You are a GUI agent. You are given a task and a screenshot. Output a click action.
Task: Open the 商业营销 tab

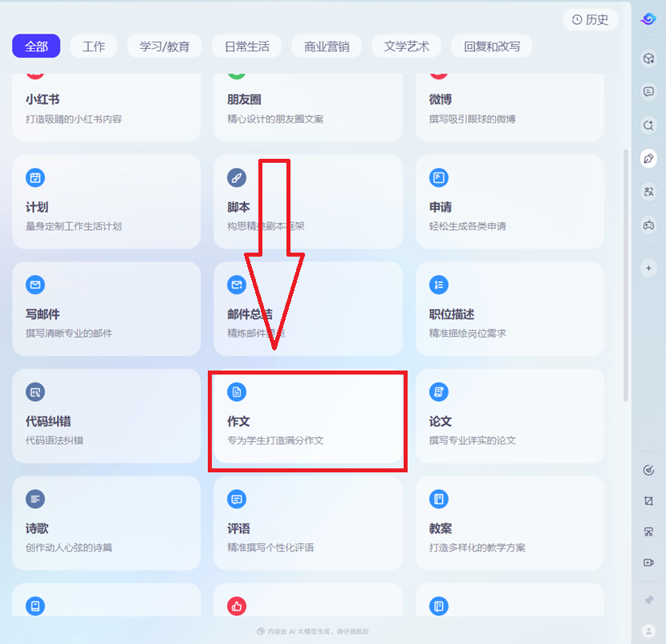click(x=327, y=47)
